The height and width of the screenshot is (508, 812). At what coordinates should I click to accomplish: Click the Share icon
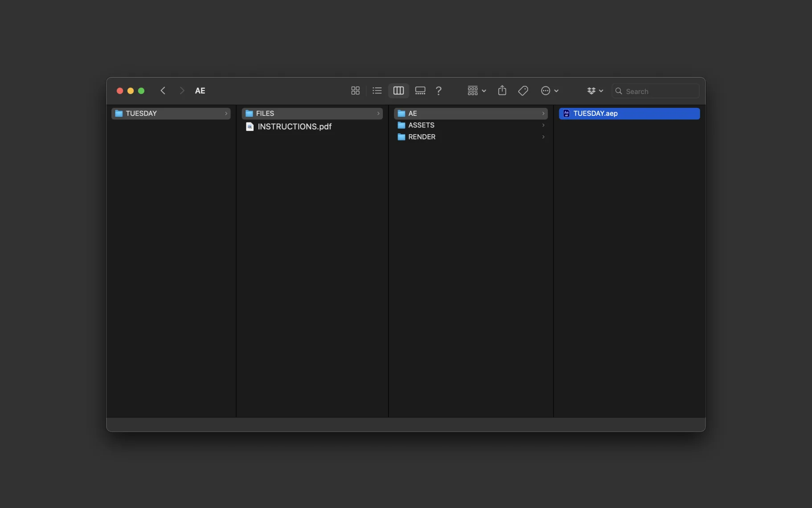[x=502, y=91]
